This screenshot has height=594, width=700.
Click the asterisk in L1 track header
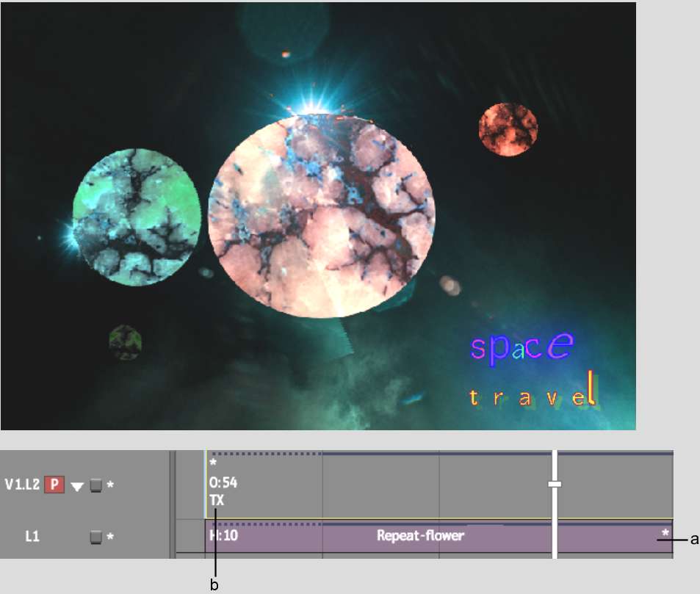click(x=110, y=537)
